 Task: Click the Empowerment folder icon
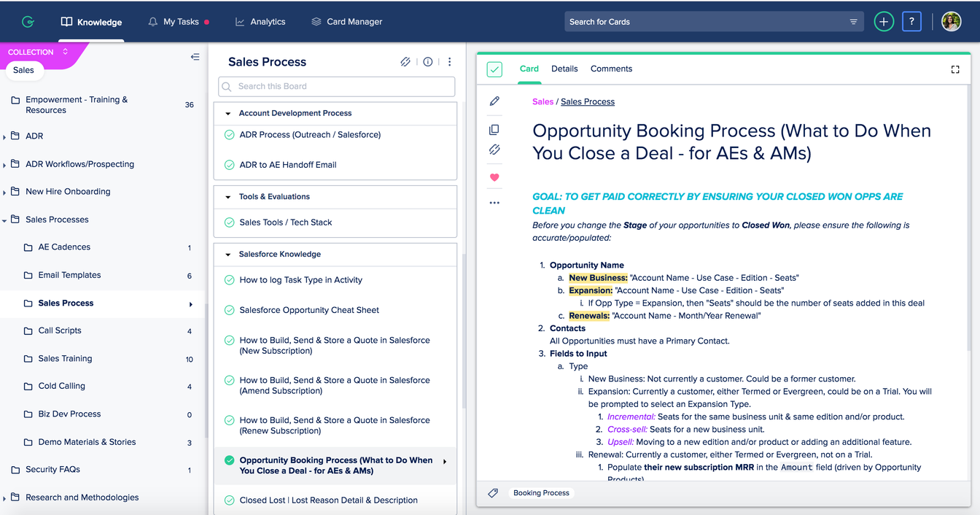point(15,100)
